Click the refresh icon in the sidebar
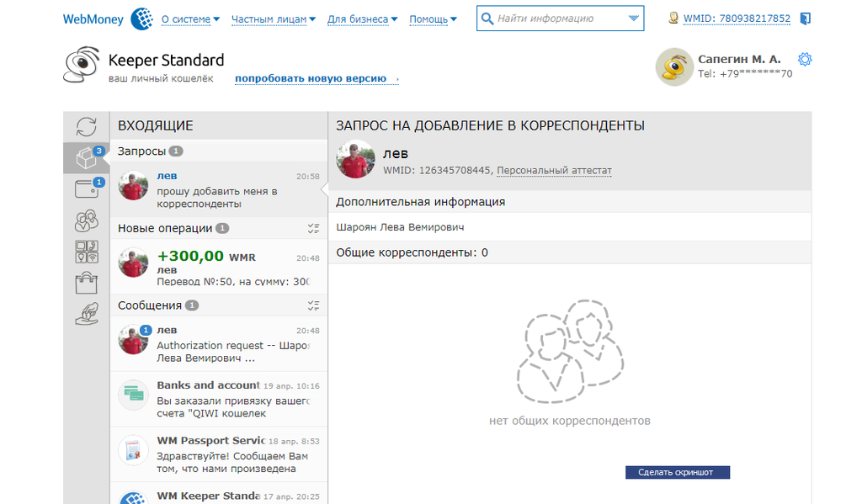This screenshot has height=504, width=862. pos(86,127)
